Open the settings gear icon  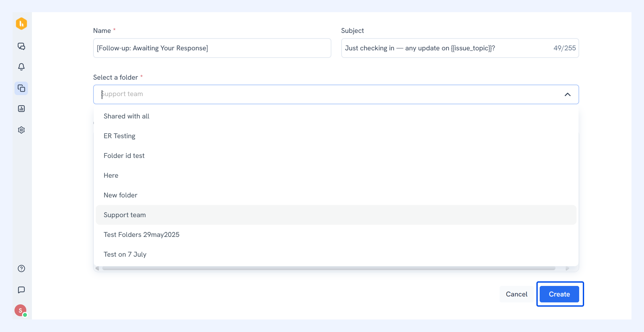[21, 130]
